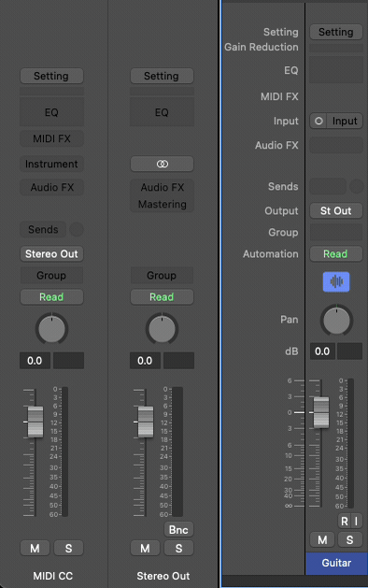Image resolution: width=368 pixels, height=588 pixels.
Task: Click the EQ display on Stereo Out strip
Action: pos(162,112)
